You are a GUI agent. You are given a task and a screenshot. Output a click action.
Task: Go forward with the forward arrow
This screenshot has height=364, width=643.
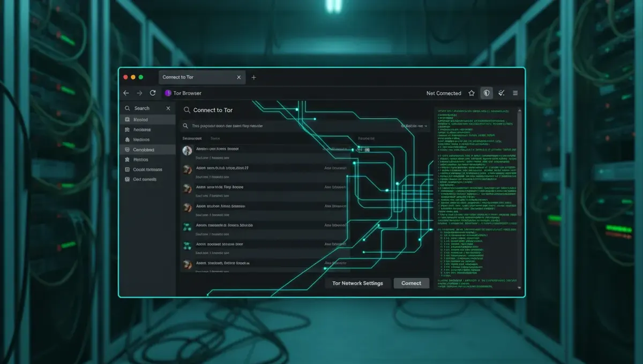139,93
